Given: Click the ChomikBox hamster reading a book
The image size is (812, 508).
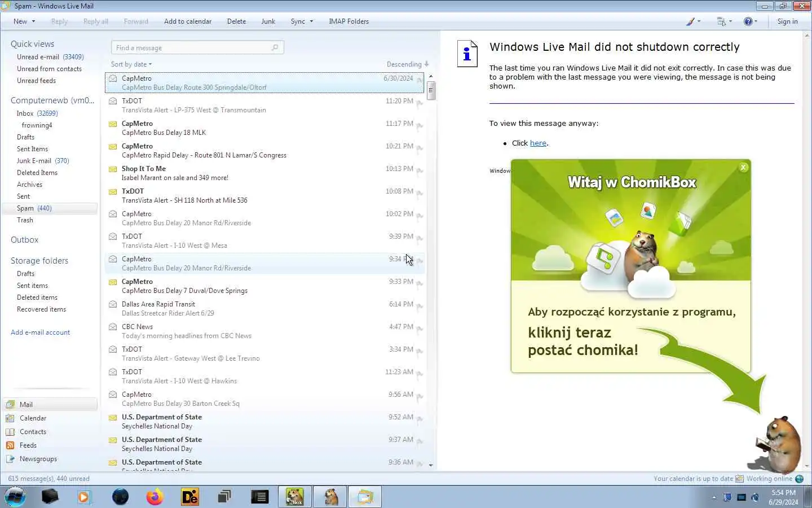Looking at the screenshot, I should (x=776, y=445).
